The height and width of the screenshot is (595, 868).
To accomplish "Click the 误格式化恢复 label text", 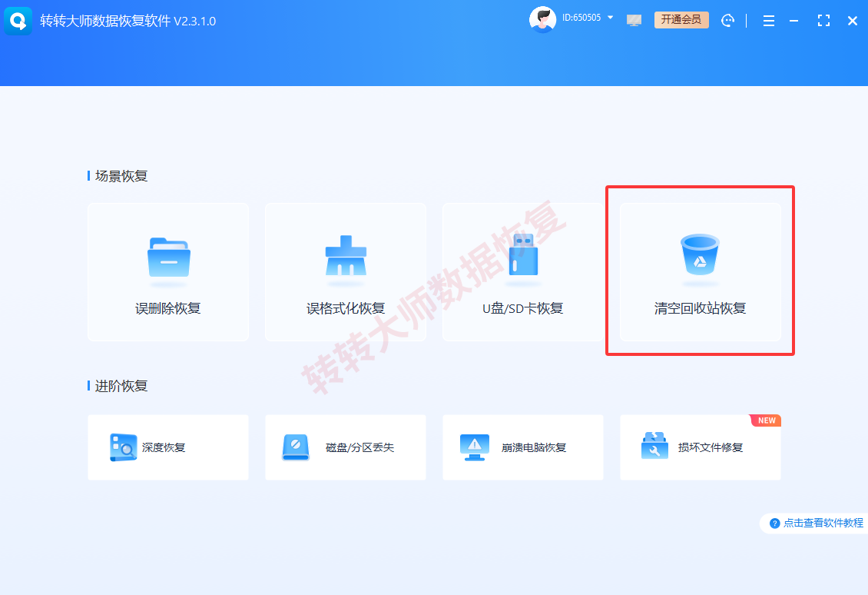I will point(346,308).
